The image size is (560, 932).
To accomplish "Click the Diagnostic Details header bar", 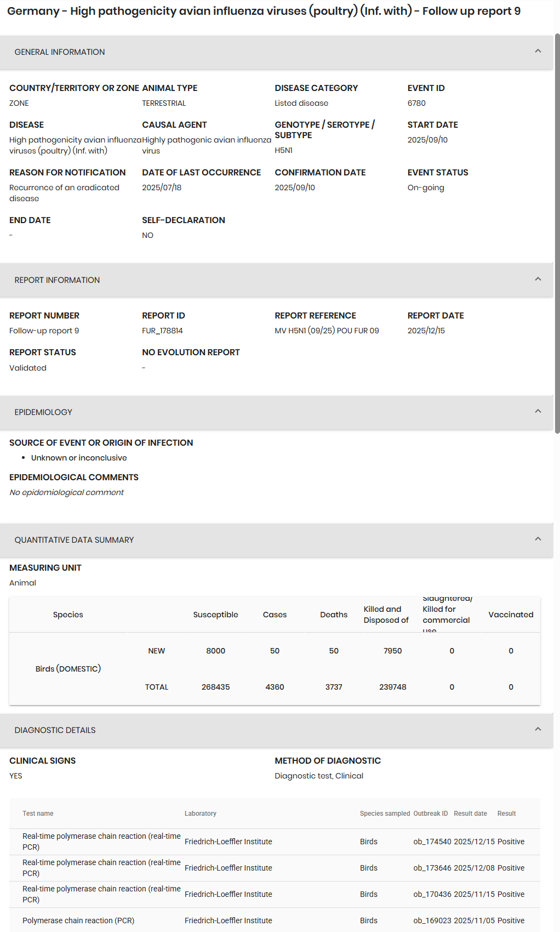I will [276, 730].
